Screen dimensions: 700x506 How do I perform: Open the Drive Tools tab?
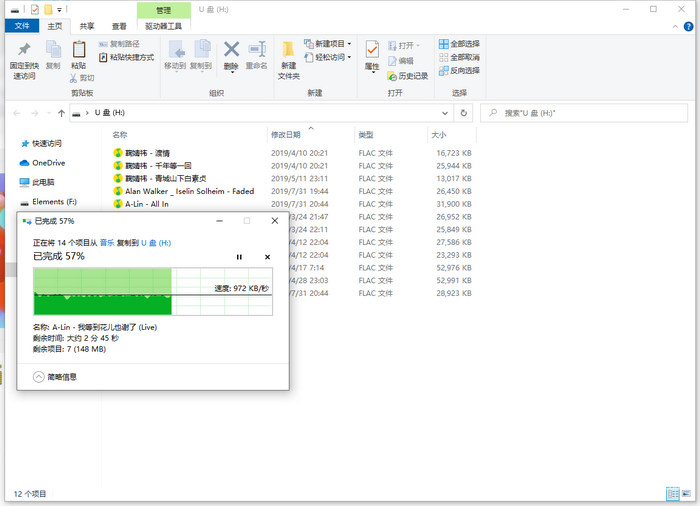coord(163,26)
